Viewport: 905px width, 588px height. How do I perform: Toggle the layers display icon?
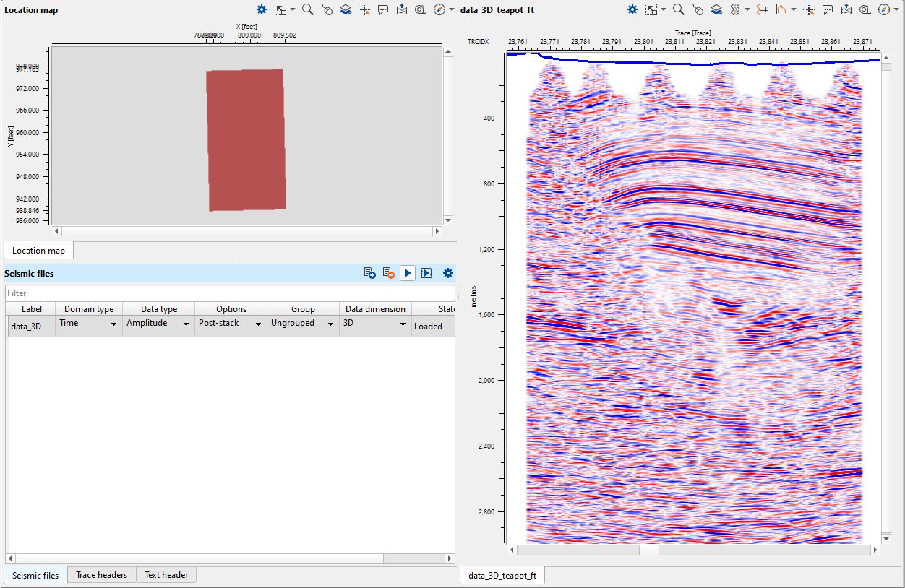[716, 9]
